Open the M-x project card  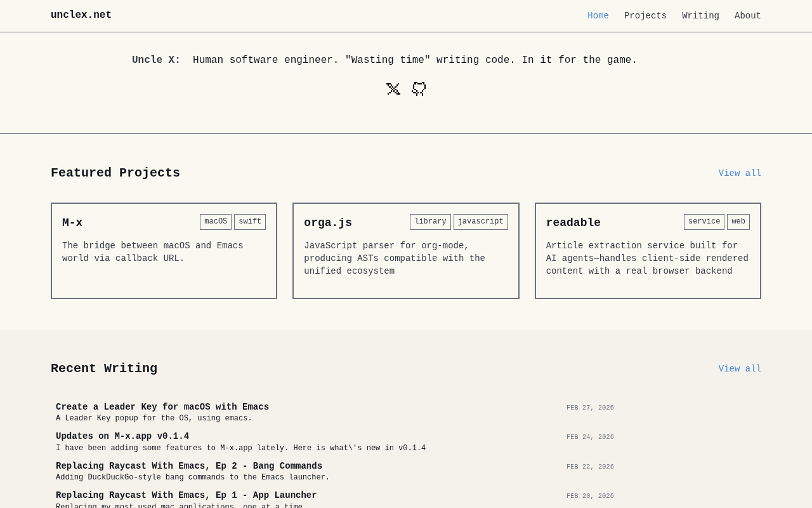pyautogui.click(x=164, y=251)
